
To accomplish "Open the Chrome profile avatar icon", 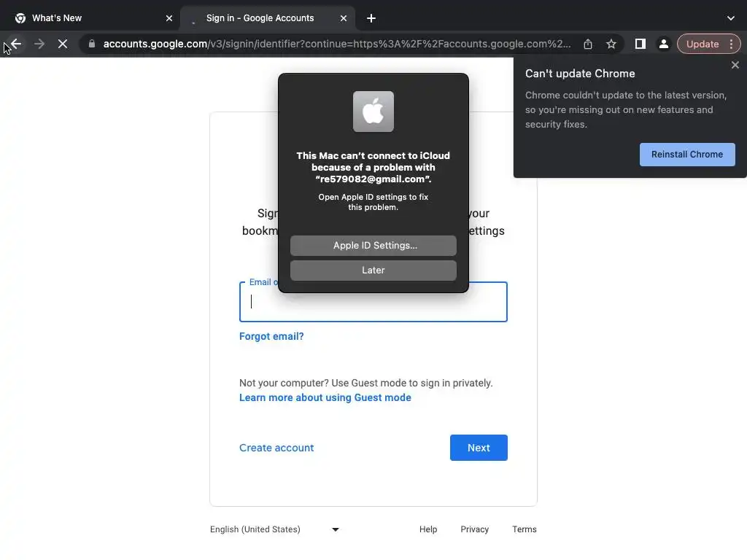I will pyautogui.click(x=663, y=44).
